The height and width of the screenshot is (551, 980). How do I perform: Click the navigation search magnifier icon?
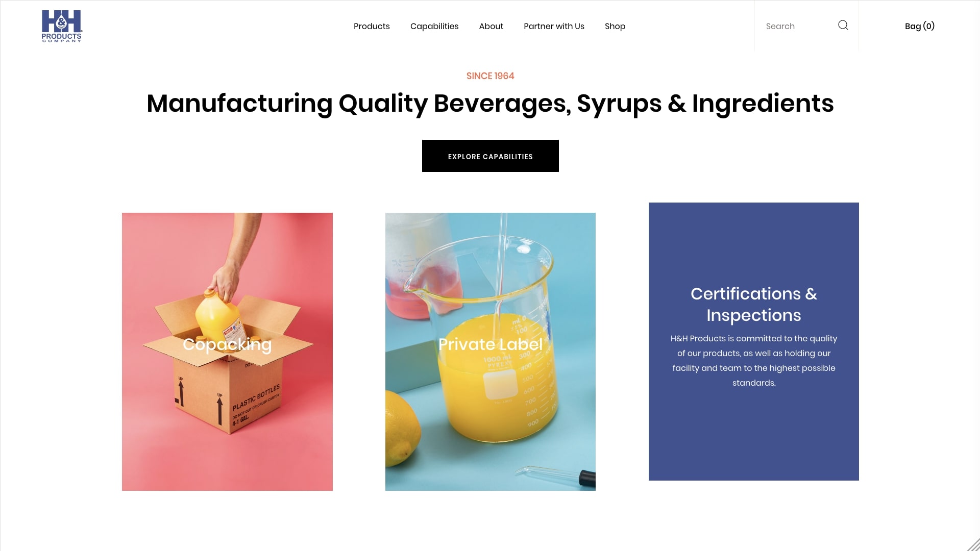click(843, 25)
